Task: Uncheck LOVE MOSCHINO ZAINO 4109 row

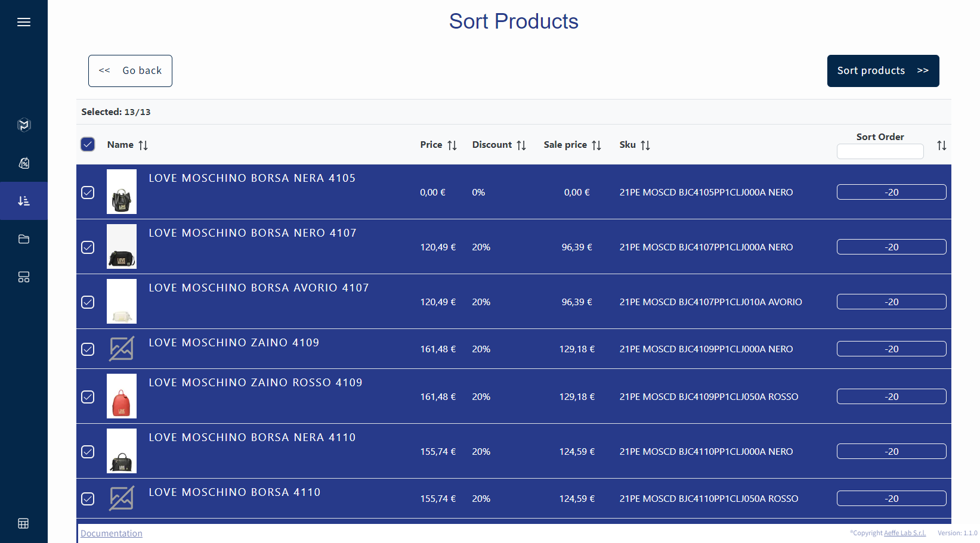Action: pyautogui.click(x=88, y=349)
